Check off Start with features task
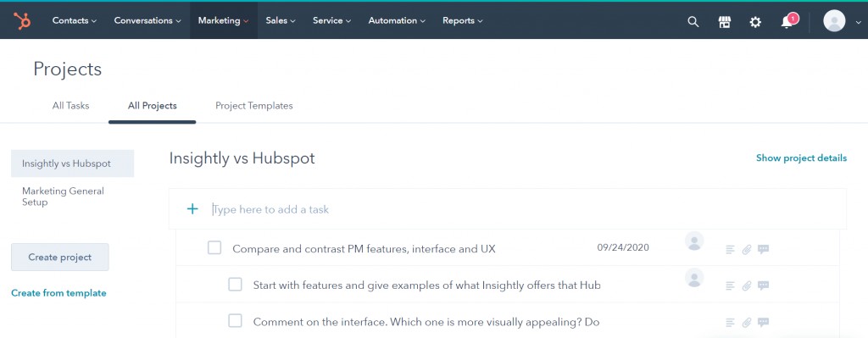868x338 pixels. point(236,285)
